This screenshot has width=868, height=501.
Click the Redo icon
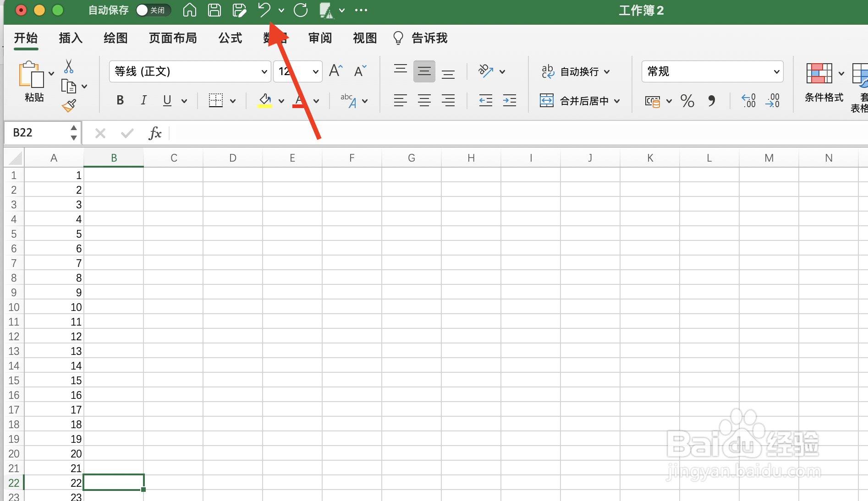300,10
